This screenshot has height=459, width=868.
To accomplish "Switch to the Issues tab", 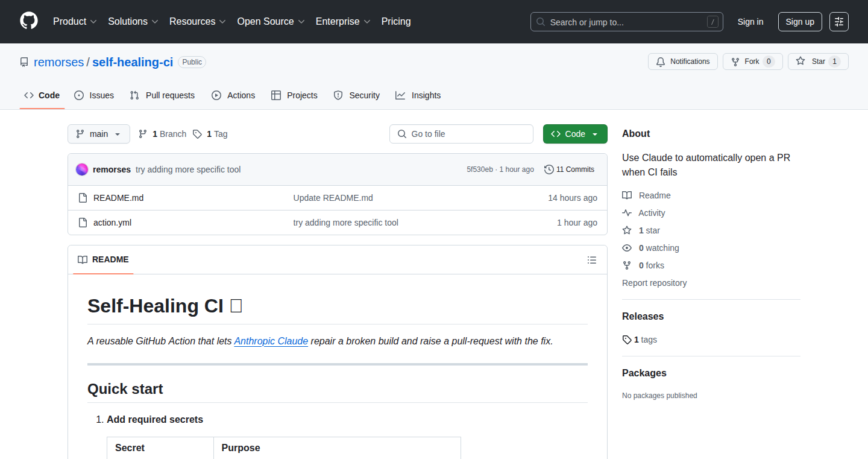I will click(x=94, y=95).
